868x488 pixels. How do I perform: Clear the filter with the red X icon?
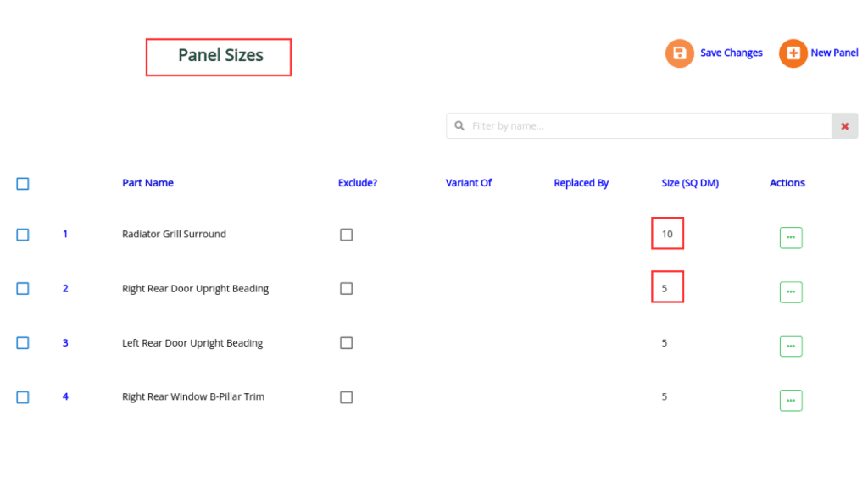tap(844, 125)
